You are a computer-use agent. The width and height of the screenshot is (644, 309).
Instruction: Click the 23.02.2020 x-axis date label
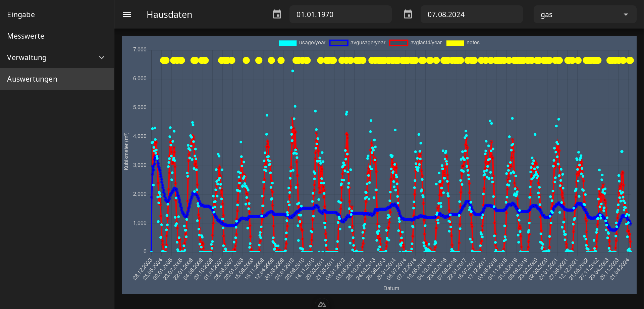(528, 269)
